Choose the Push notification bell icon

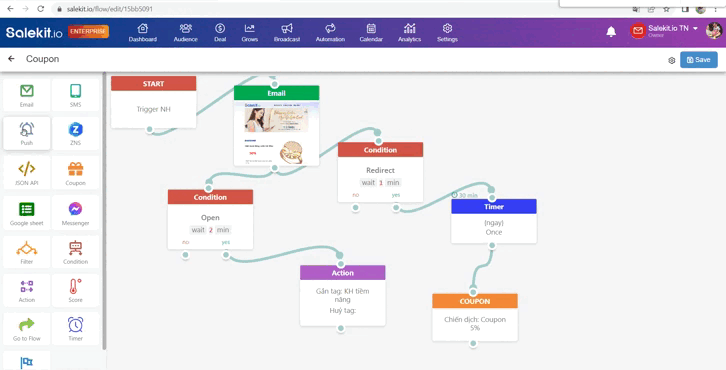click(x=27, y=129)
